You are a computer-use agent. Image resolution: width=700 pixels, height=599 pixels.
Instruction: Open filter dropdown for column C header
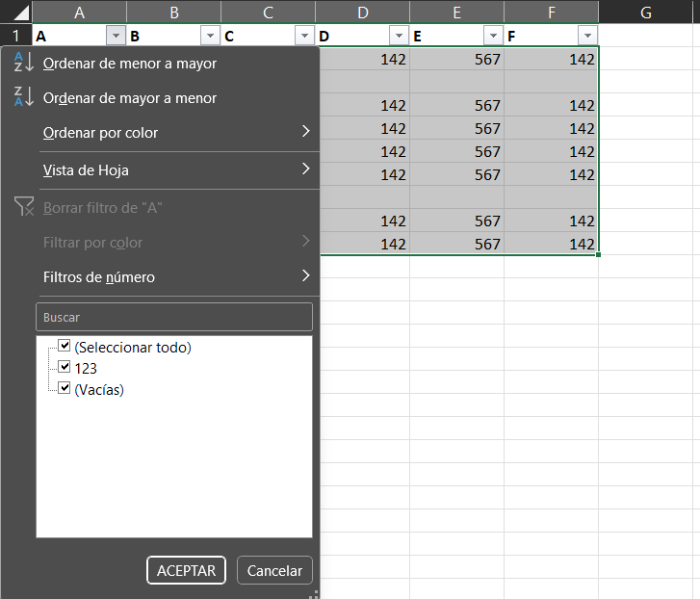pyautogui.click(x=304, y=36)
